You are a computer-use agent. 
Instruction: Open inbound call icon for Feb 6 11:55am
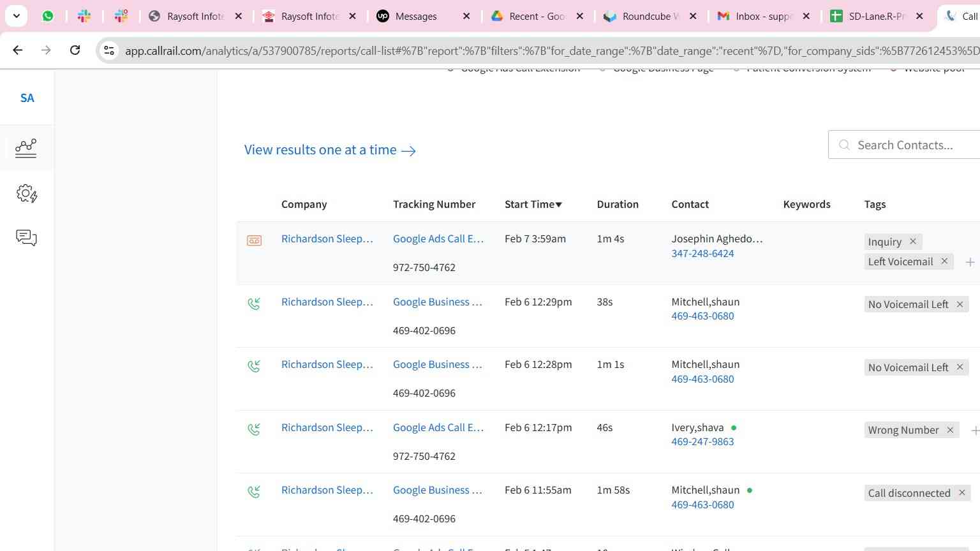[254, 492]
